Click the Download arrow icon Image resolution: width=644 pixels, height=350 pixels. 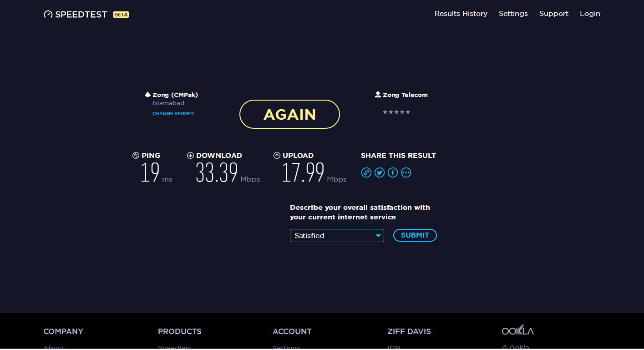pyautogui.click(x=190, y=155)
